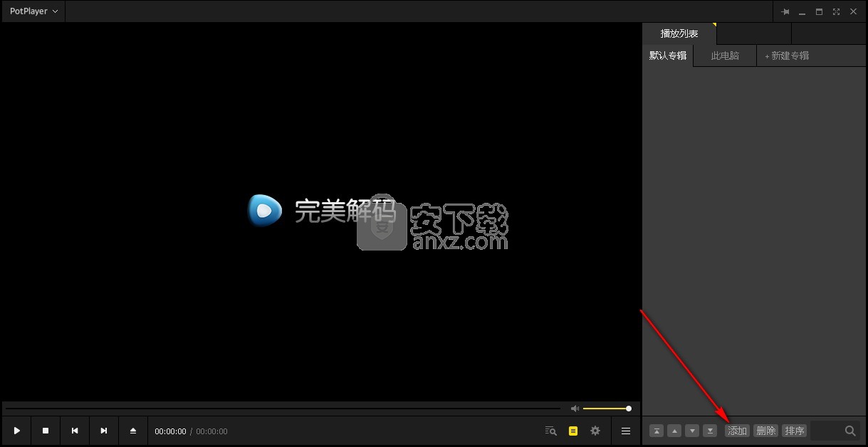This screenshot has height=447, width=868.
Task: Click the 删除 button
Action: point(765,431)
